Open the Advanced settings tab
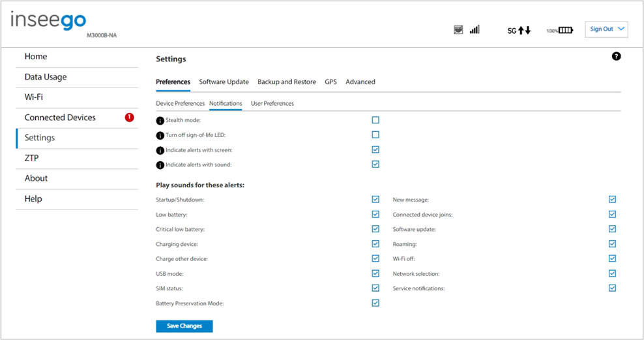This screenshot has width=644, height=340. (x=360, y=82)
